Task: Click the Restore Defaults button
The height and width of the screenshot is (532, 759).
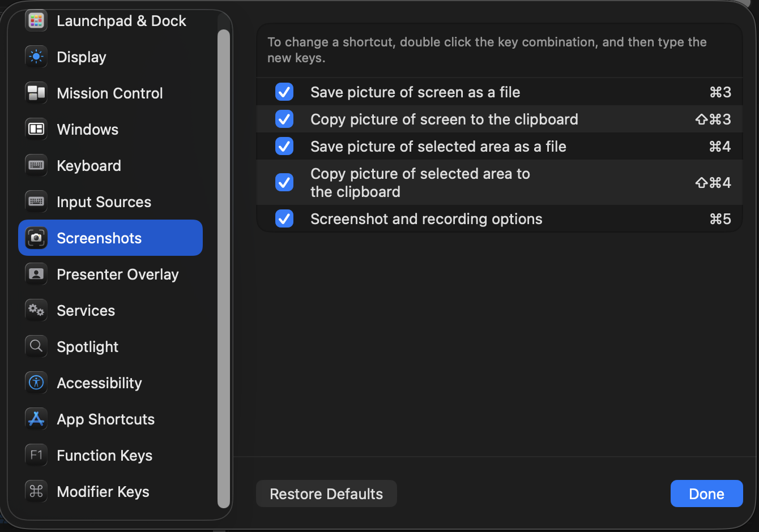Action: [x=326, y=494]
